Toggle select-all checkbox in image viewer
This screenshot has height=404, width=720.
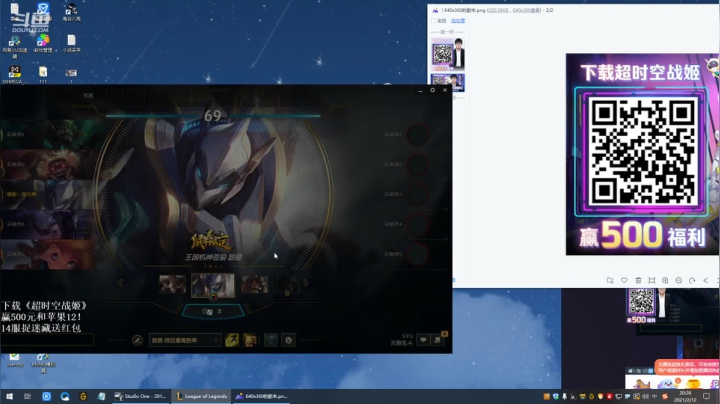coord(433,21)
